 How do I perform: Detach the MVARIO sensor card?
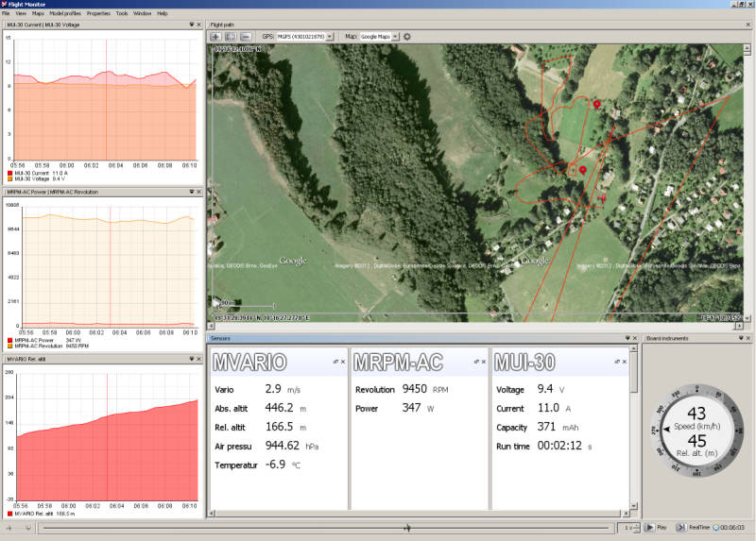coord(336,362)
